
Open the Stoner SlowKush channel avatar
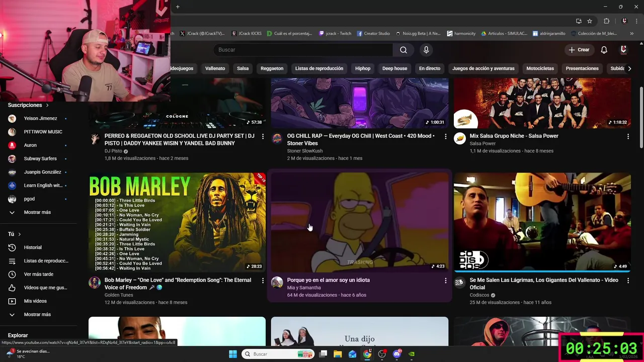click(x=277, y=138)
